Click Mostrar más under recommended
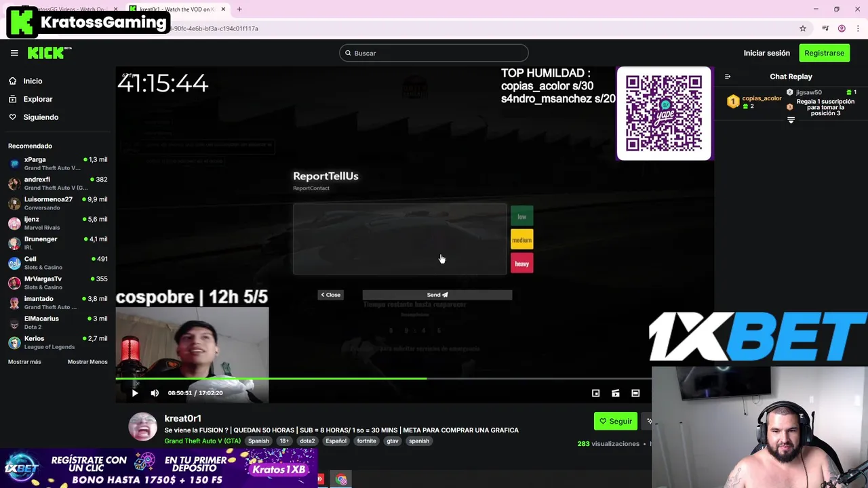Image resolution: width=868 pixels, height=488 pixels. [24, 362]
